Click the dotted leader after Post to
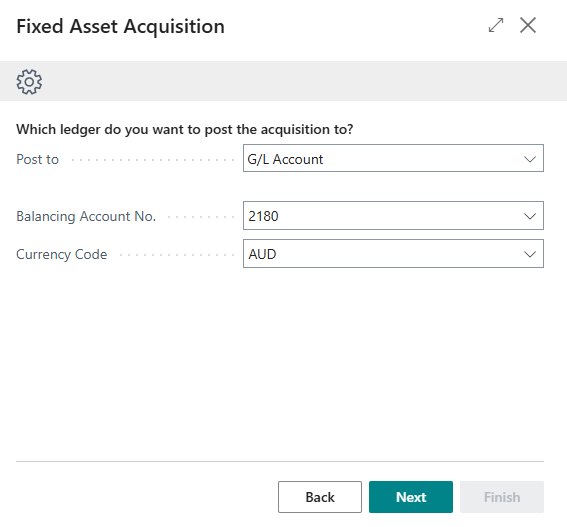The width and height of the screenshot is (567, 527). coord(153,160)
